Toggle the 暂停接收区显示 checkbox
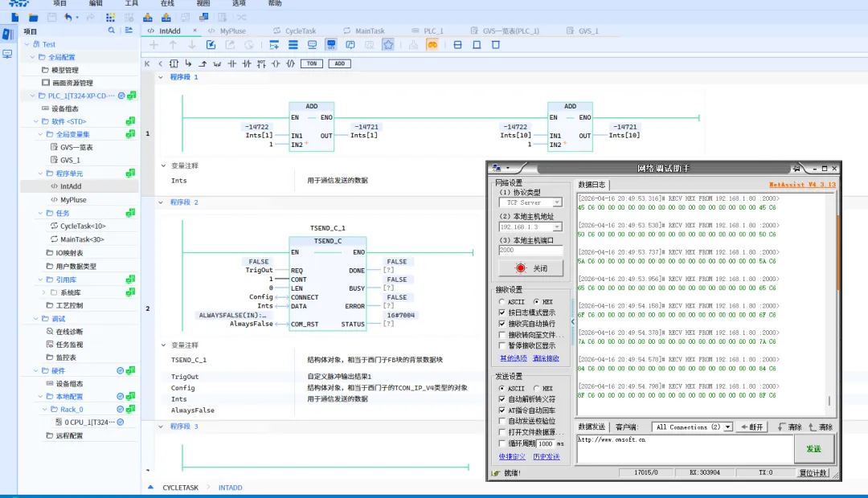868x498 pixels. click(x=503, y=345)
